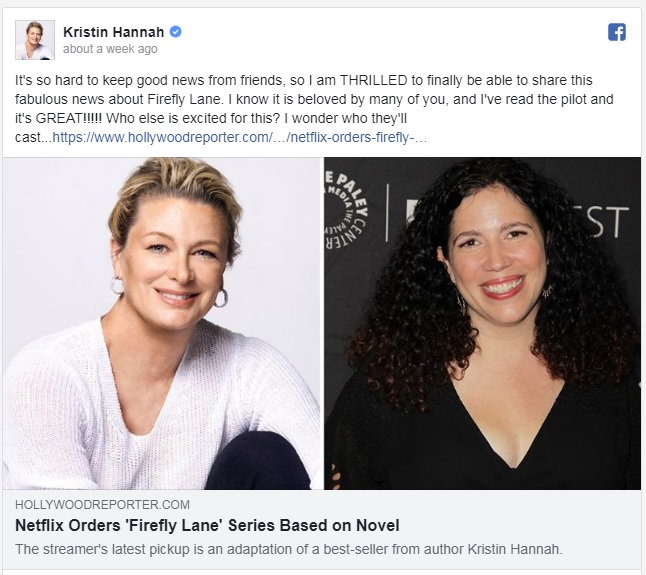Click the Paley Center logo in photo
The width and height of the screenshot is (646, 575).
346,211
